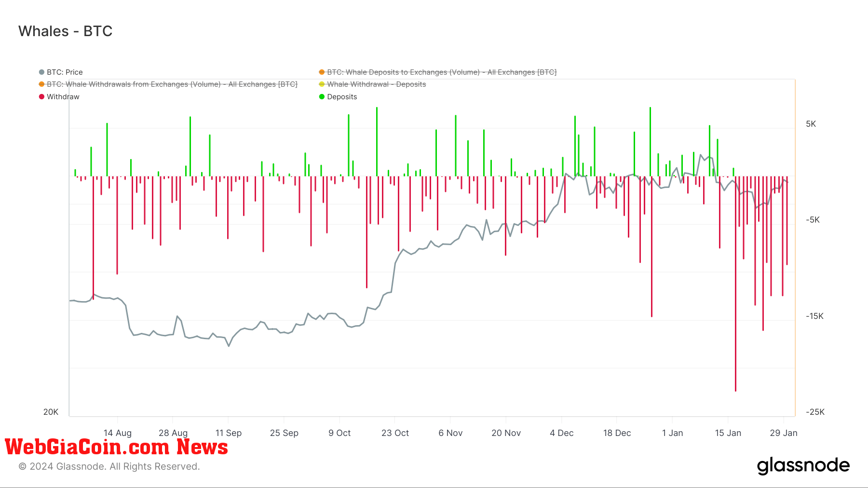This screenshot has height=488, width=868.
Task: Toggle the Withdraw series legend entry
Action: point(59,97)
